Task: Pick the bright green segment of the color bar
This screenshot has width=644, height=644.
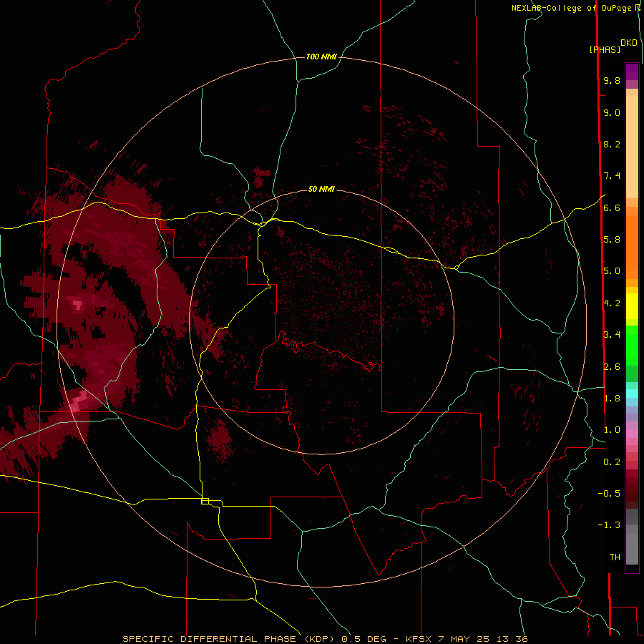Action: coord(632,345)
